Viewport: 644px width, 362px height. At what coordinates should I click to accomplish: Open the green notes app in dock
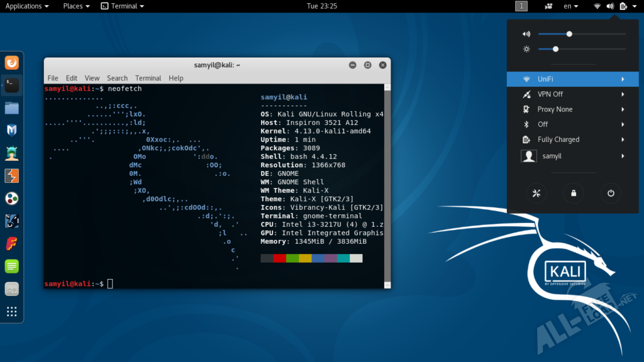12,266
